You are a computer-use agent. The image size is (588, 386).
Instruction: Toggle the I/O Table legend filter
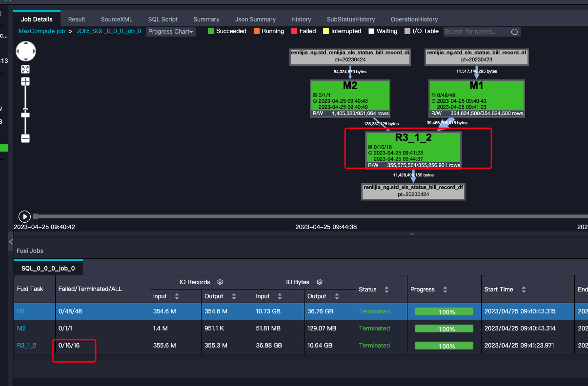coord(422,31)
